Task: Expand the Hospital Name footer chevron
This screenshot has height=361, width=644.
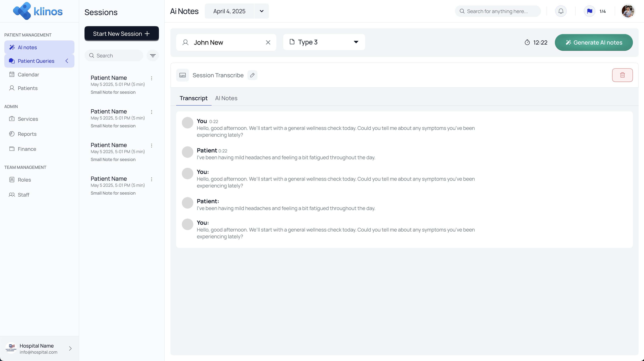Action: pos(70,348)
